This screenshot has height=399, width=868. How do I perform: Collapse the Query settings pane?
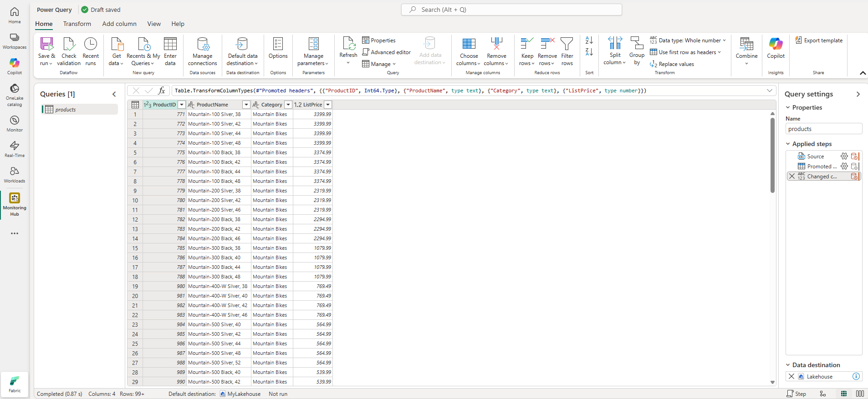858,94
